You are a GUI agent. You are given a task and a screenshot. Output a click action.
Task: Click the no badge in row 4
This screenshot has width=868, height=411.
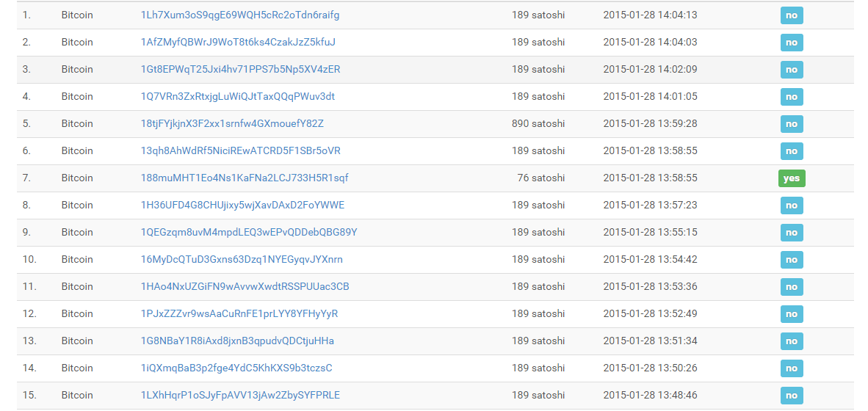pyautogui.click(x=792, y=97)
